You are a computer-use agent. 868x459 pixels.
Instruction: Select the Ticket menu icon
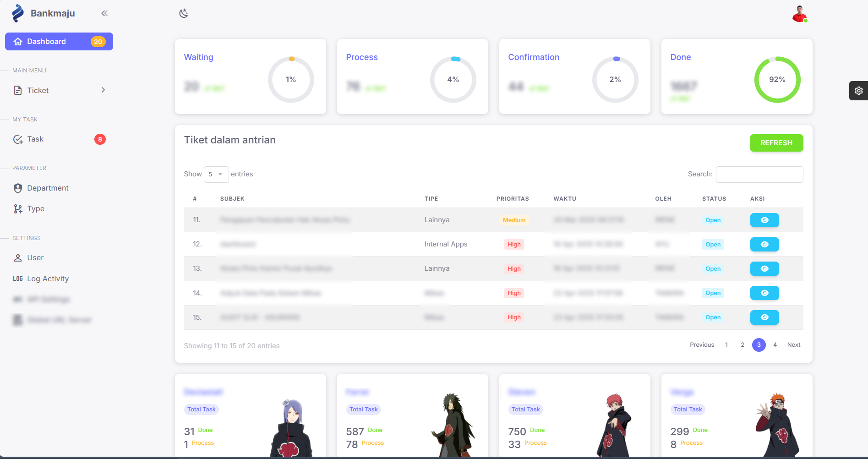18,90
